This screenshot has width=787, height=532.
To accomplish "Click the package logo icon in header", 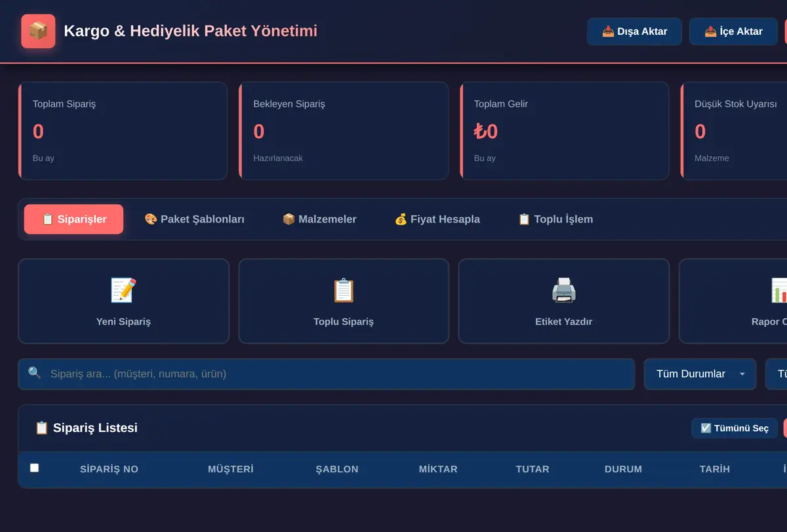I will [x=38, y=31].
